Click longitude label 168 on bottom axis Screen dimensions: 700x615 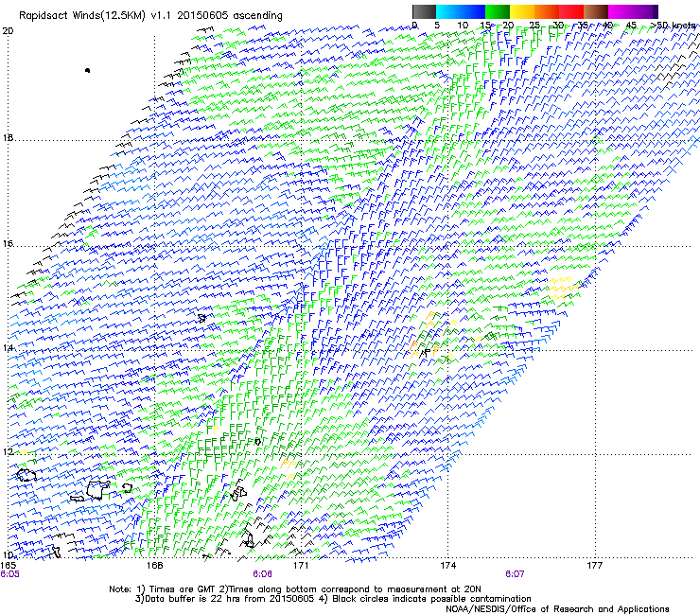(x=154, y=566)
